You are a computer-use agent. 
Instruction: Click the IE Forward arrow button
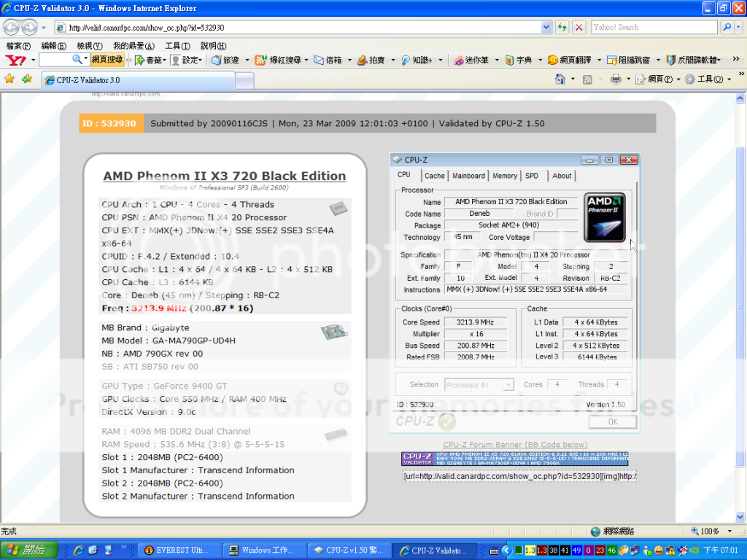coord(29,27)
